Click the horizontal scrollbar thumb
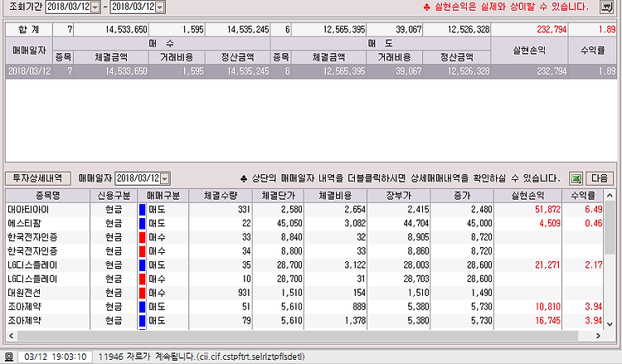The height and width of the screenshot is (364, 622). [298, 336]
